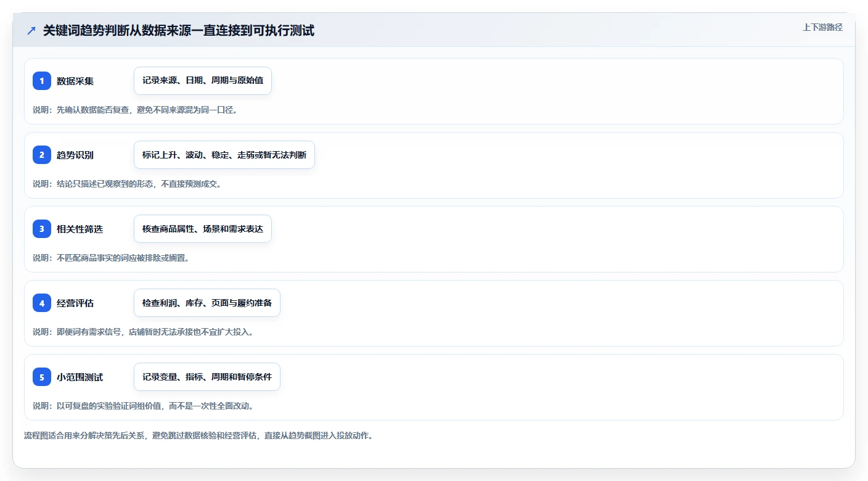Click the 记录来源、日期、周期与原始值 box
This screenshot has height=481, width=868.
[x=203, y=81]
